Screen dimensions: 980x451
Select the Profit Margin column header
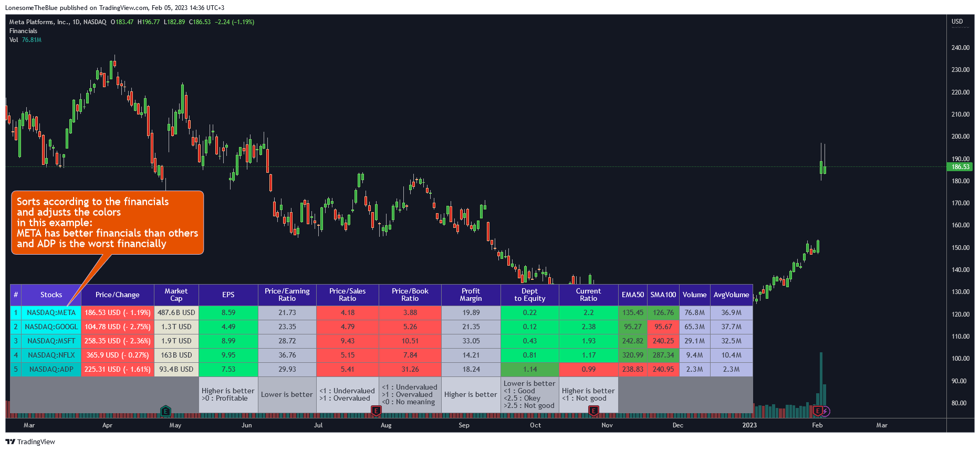click(x=471, y=295)
